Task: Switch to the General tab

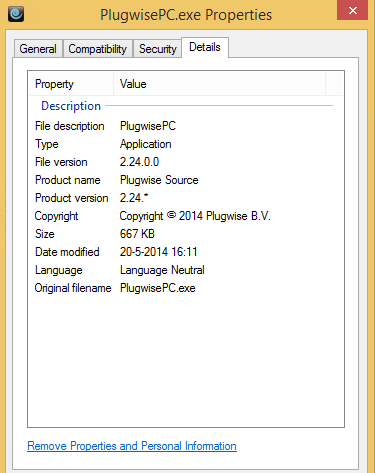Action: (38, 49)
